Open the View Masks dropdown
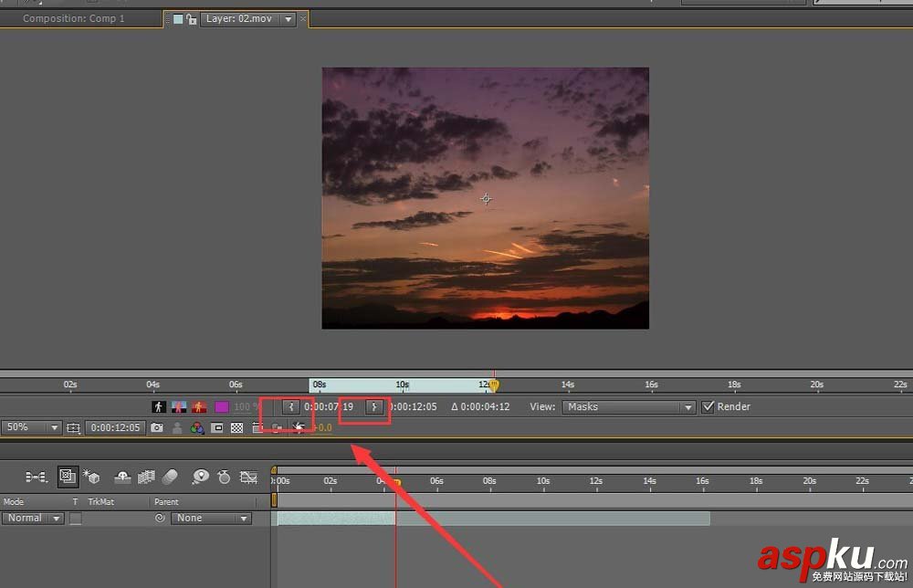Viewport: 913px width, 588px height. point(629,407)
